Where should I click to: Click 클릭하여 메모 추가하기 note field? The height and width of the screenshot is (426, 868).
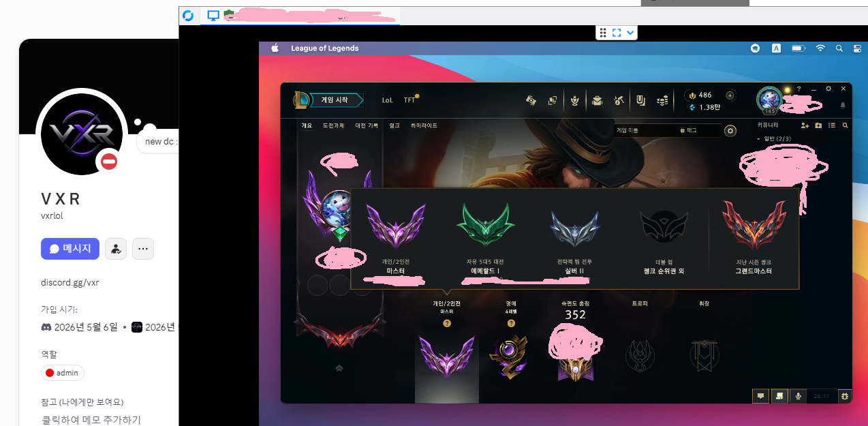(x=91, y=420)
